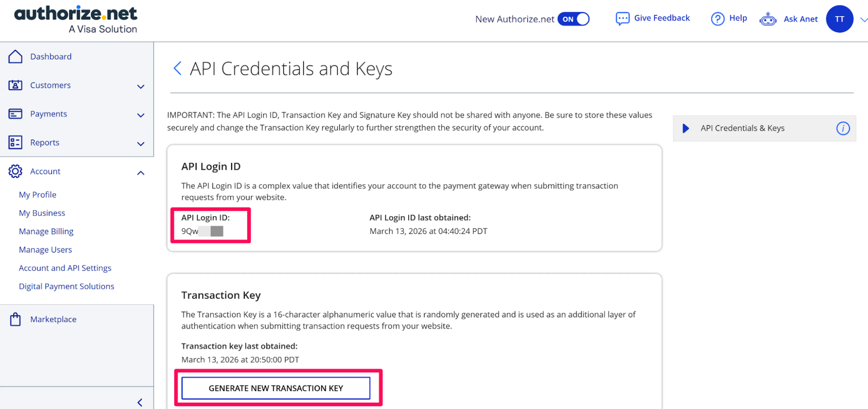Image resolution: width=868 pixels, height=409 pixels.
Task: Click the info icon beside API Credentials & Keys
Action: coord(843,128)
